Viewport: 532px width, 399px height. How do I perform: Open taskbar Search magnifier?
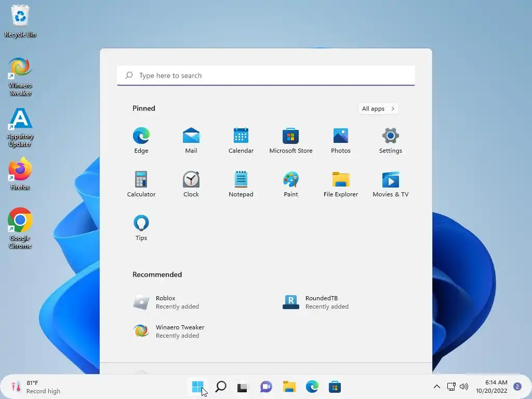point(220,387)
